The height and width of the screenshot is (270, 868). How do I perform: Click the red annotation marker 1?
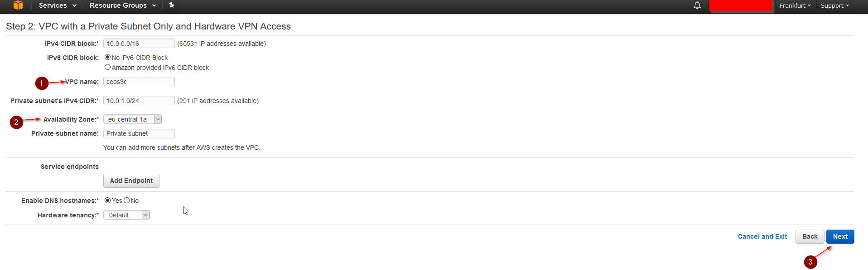pyautogui.click(x=42, y=83)
